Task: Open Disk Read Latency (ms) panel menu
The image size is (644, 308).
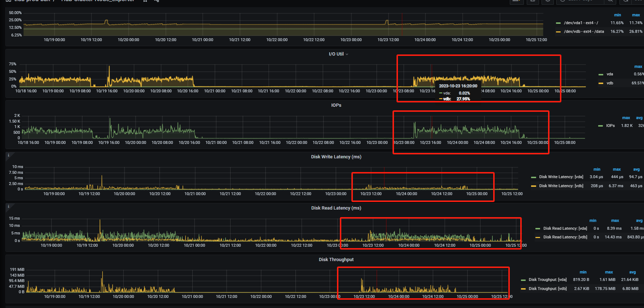Action: point(336,208)
